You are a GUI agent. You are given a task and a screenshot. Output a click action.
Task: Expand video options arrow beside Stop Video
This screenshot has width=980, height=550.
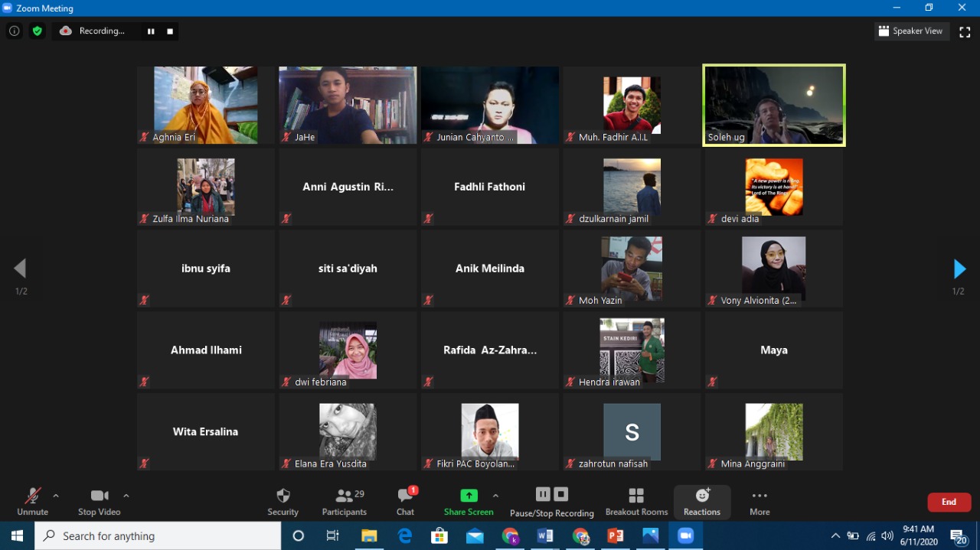click(x=126, y=496)
